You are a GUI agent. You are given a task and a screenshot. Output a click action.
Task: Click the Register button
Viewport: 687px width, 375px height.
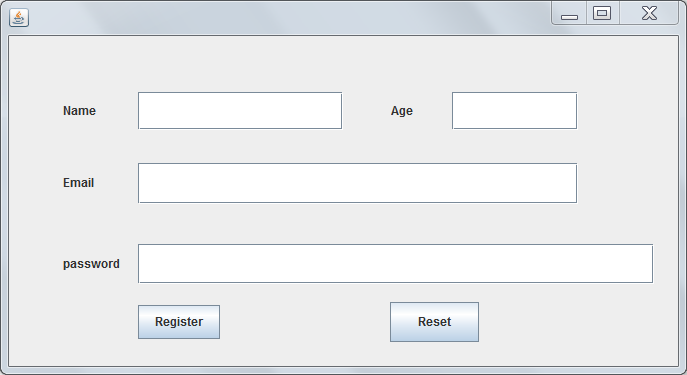(x=179, y=322)
